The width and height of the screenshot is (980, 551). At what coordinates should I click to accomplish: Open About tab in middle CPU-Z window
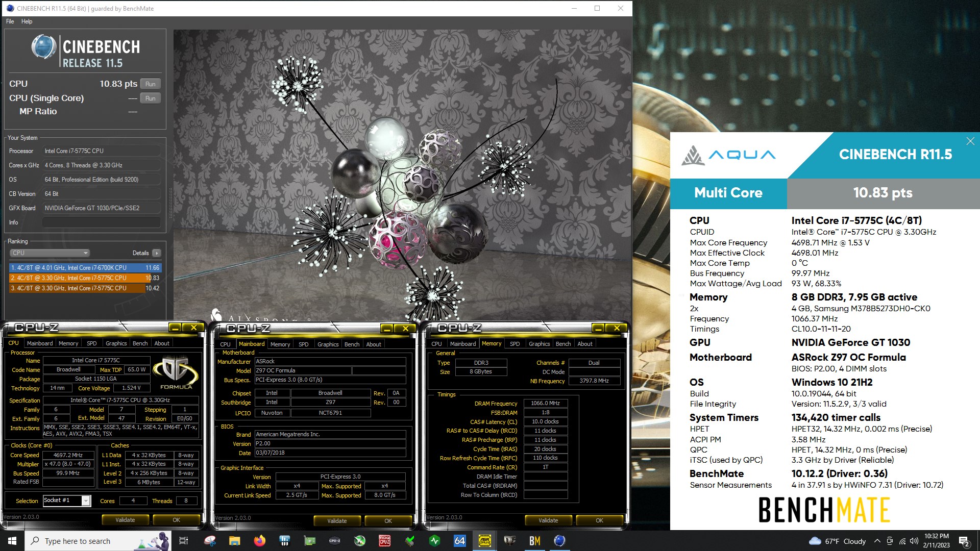coord(374,344)
